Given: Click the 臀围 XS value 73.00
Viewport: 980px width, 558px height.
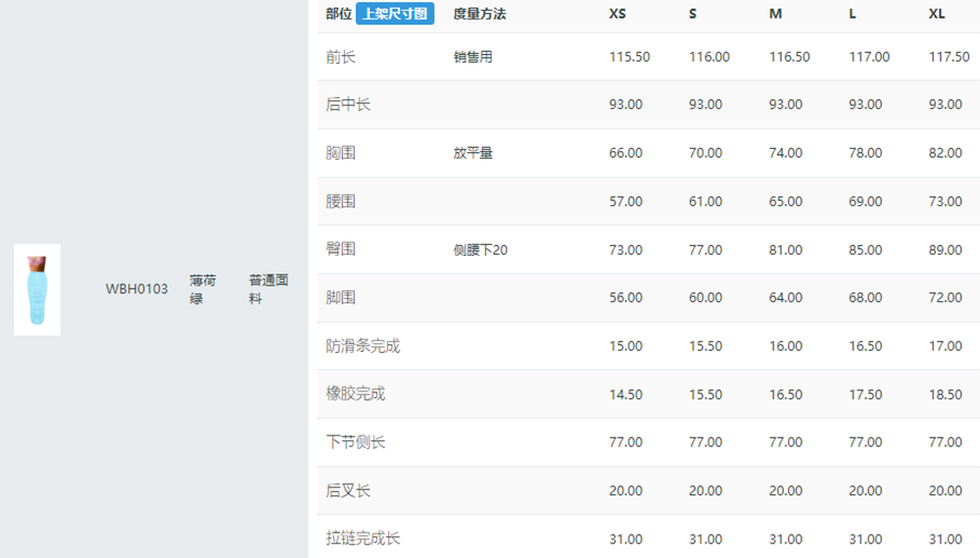Looking at the screenshot, I should (x=626, y=250).
